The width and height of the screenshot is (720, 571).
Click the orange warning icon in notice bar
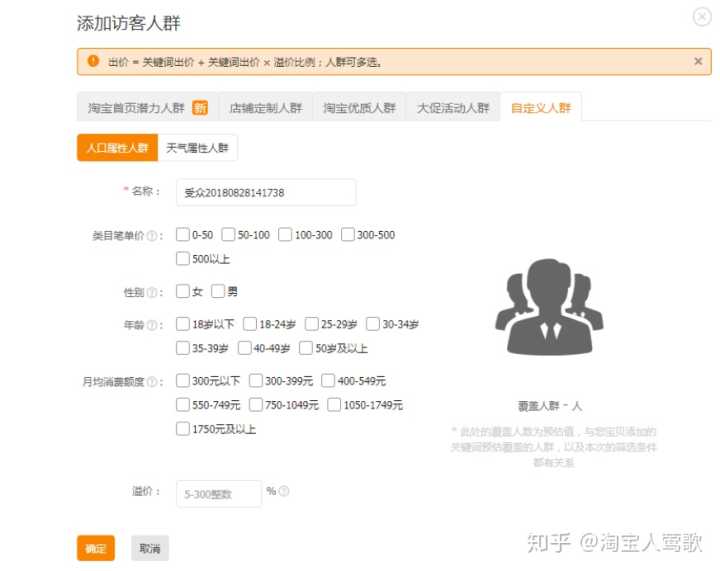pyautogui.click(x=93, y=61)
